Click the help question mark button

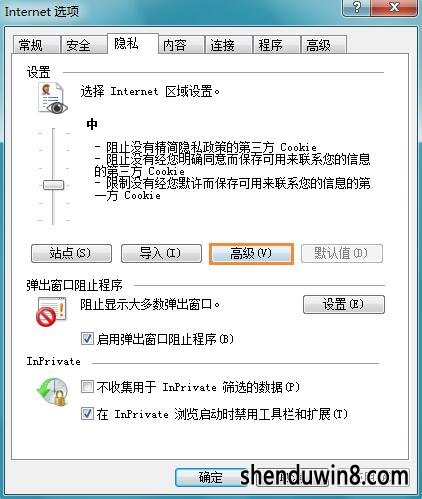pyautogui.click(x=356, y=7)
